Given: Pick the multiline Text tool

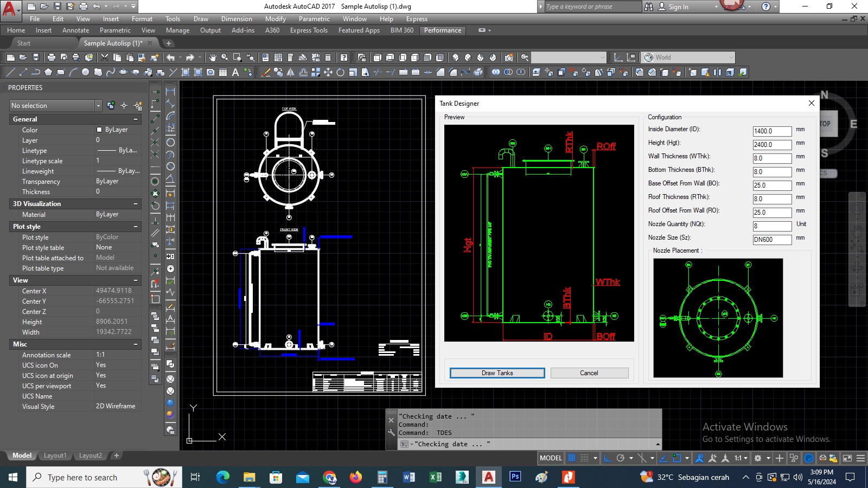Looking at the screenshot, I should point(235,72).
